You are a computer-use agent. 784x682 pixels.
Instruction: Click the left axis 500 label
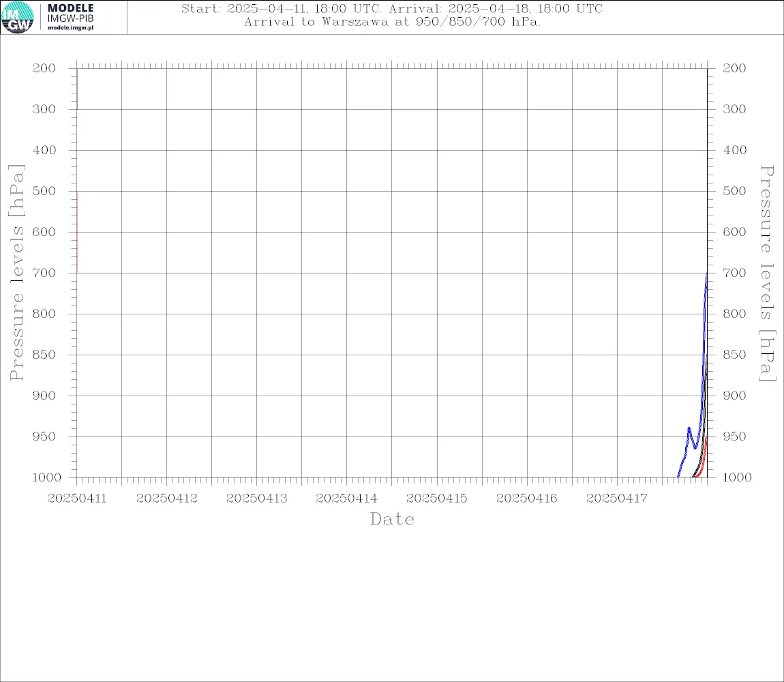tap(44, 191)
